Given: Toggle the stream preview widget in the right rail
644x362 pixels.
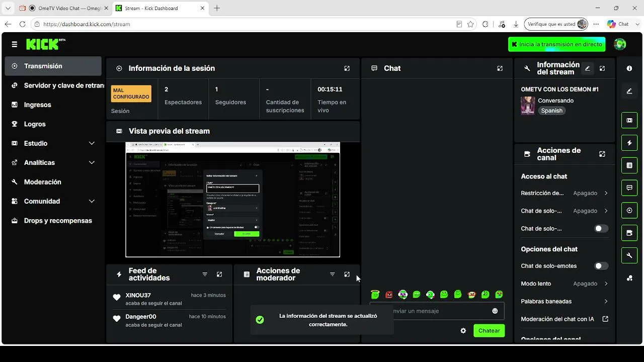Looking at the screenshot, I should [629, 120].
